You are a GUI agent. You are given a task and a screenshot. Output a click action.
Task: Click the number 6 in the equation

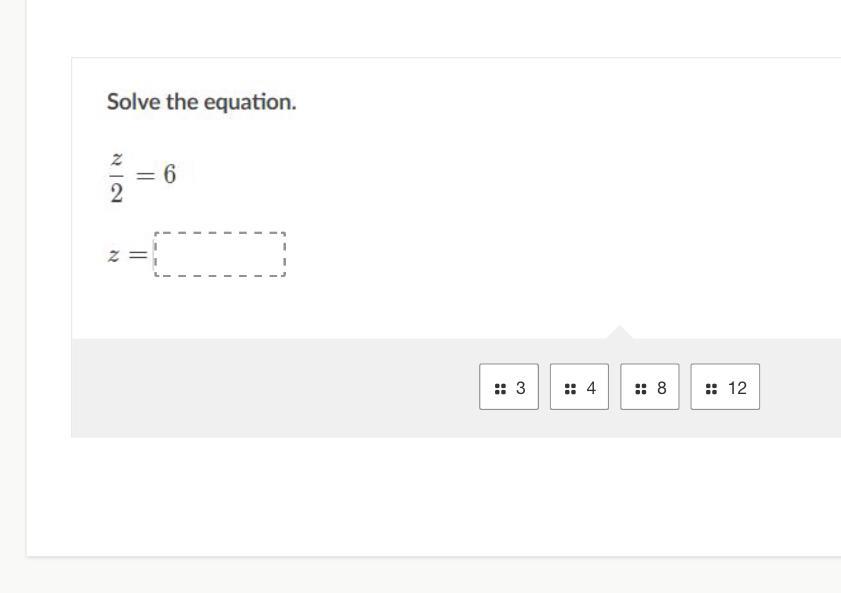170,174
